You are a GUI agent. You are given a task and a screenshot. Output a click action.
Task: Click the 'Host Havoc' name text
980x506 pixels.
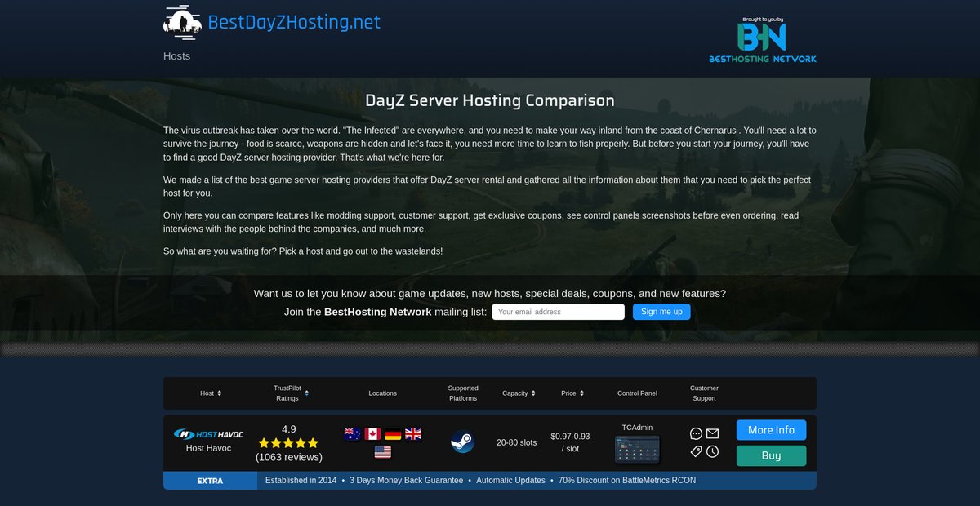click(208, 448)
